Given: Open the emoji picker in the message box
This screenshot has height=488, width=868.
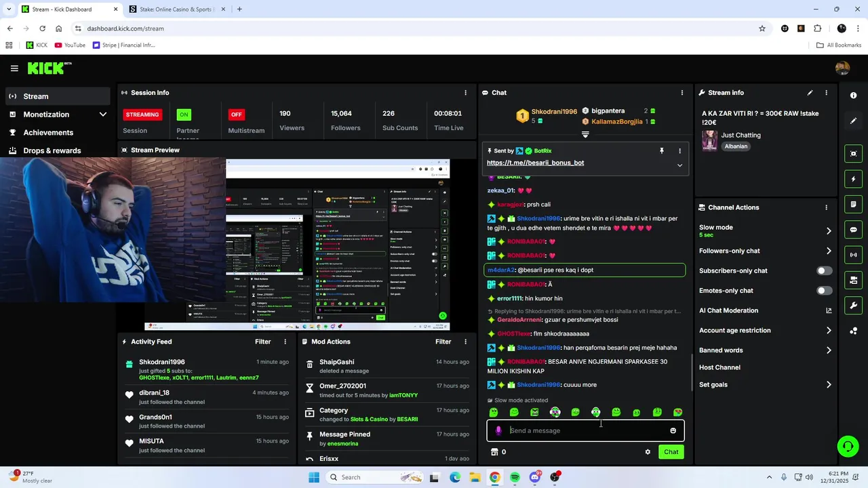Looking at the screenshot, I should pos(673,430).
